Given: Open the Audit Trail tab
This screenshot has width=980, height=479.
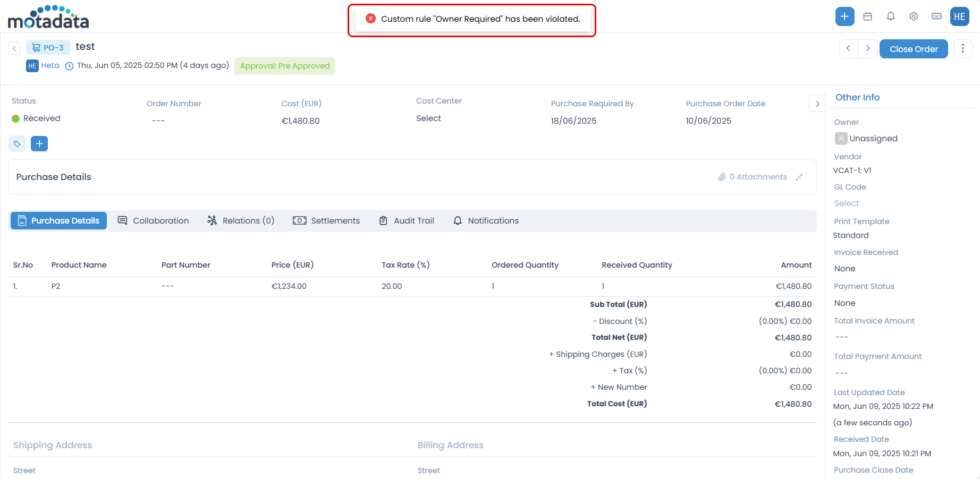Looking at the screenshot, I should pyautogui.click(x=407, y=220).
